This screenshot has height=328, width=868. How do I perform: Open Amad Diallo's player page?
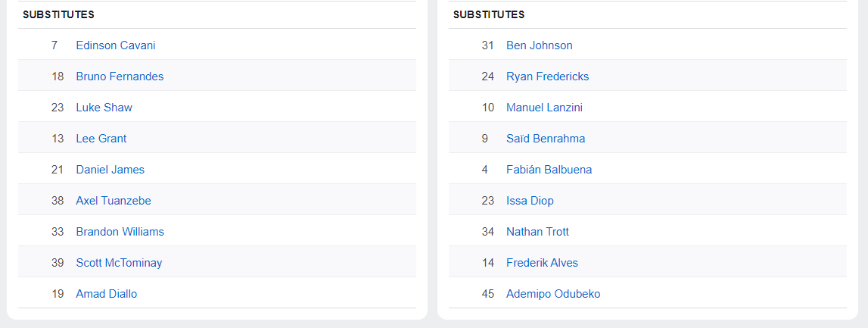point(107,294)
